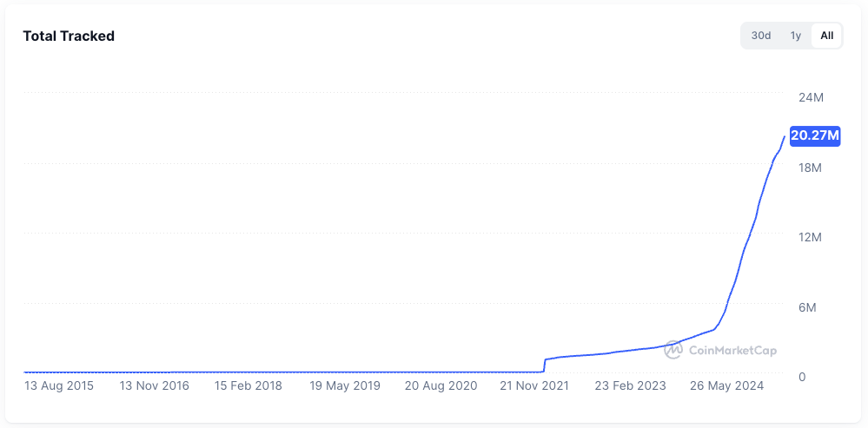Click the 24M y-axis label

811,97
